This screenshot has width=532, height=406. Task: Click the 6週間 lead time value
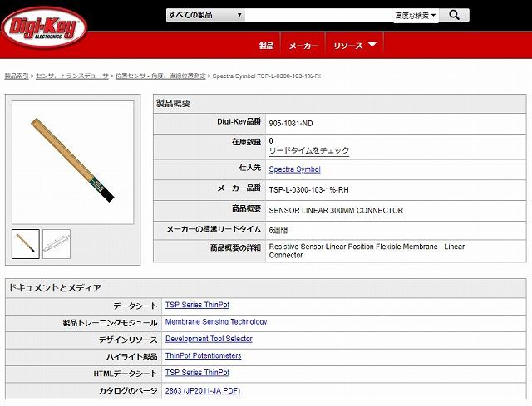(x=278, y=231)
